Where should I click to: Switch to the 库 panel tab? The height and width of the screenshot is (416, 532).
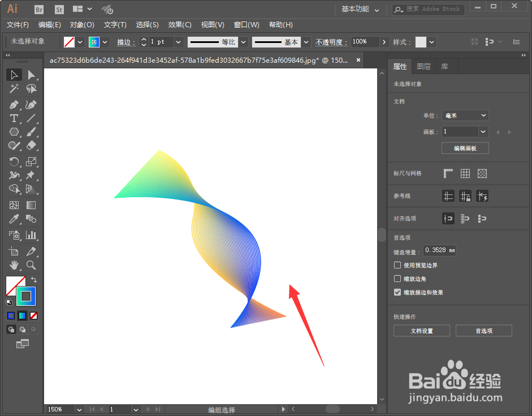(444, 67)
